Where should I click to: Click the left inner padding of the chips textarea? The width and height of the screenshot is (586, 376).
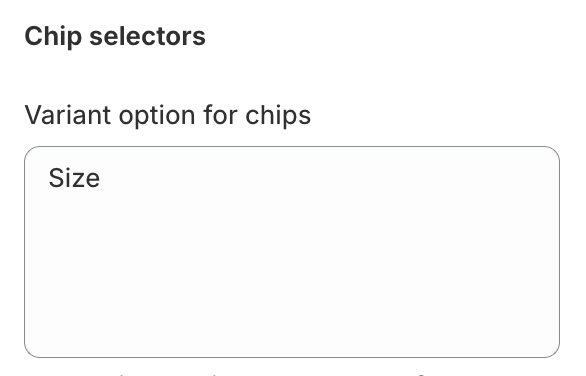(37, 252)
